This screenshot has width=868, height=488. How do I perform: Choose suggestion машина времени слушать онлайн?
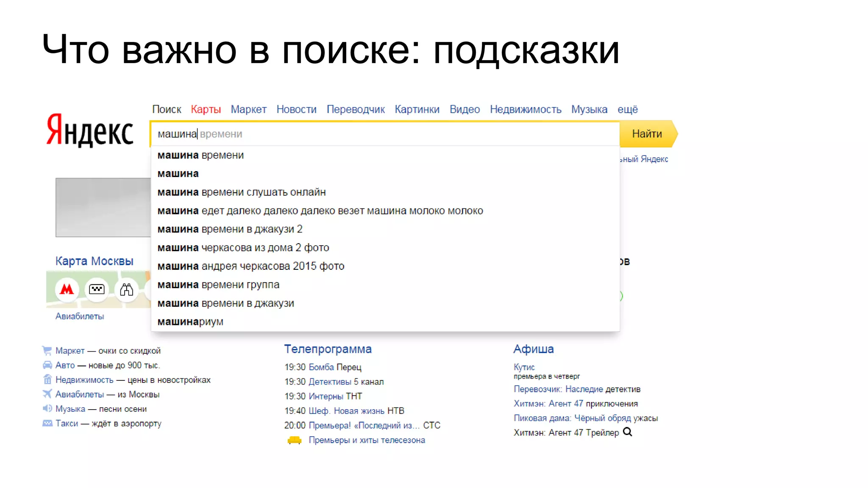tap(385, 192)
